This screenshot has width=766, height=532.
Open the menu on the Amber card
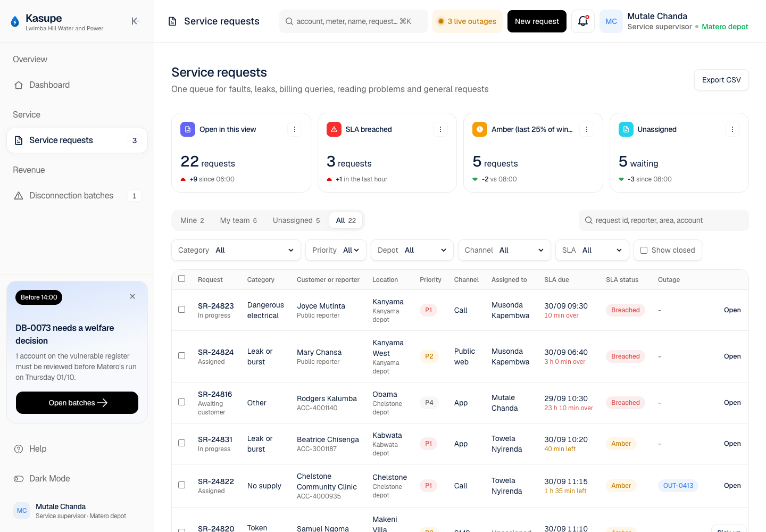click(x=586, y=129)
